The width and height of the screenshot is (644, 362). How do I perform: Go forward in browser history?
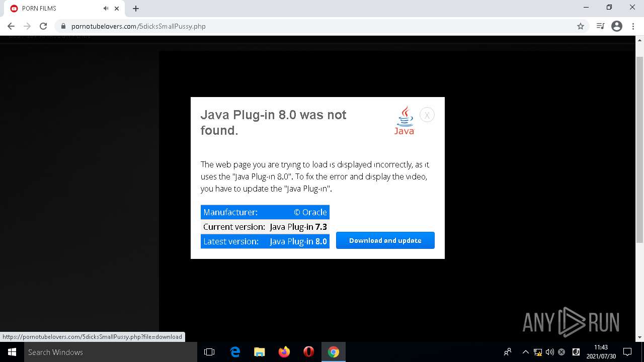(x=27, y=26)
